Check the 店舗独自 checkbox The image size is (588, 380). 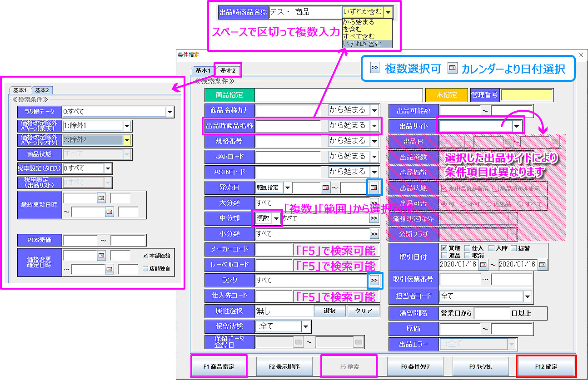coord(145,268)
